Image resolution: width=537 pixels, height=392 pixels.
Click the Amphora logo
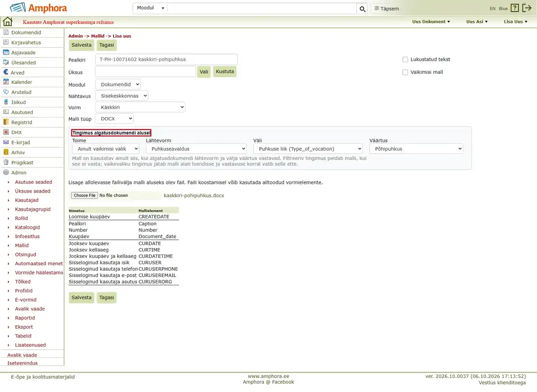coord(39,8)
